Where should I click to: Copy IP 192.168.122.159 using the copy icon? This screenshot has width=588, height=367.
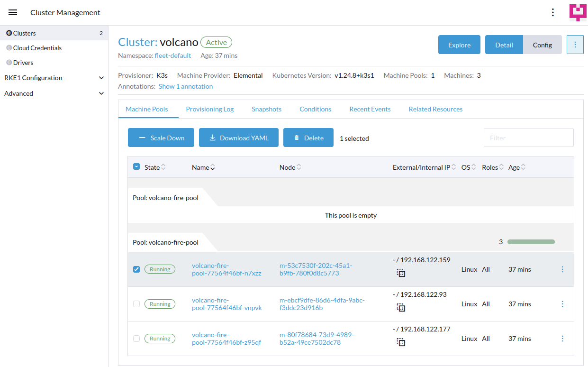pos(401,273)
